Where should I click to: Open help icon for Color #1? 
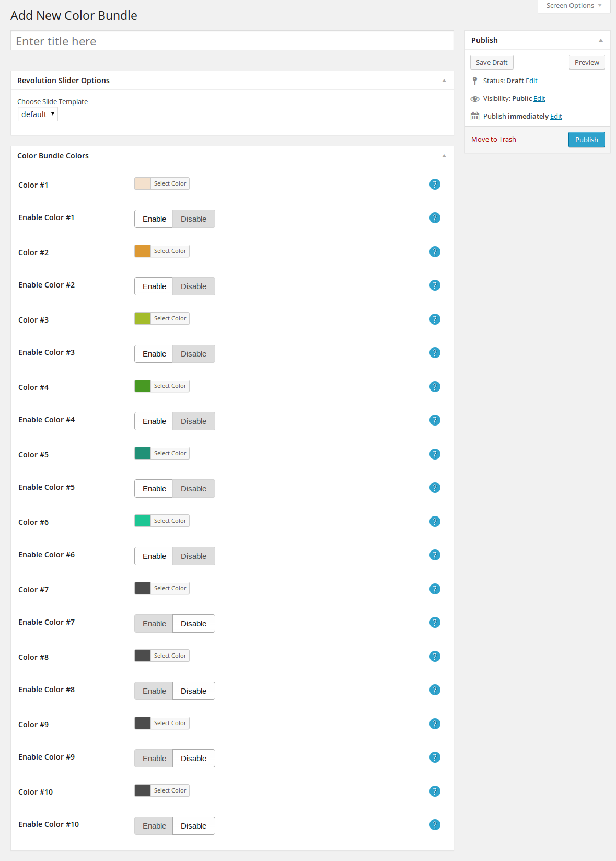(435, 184)
